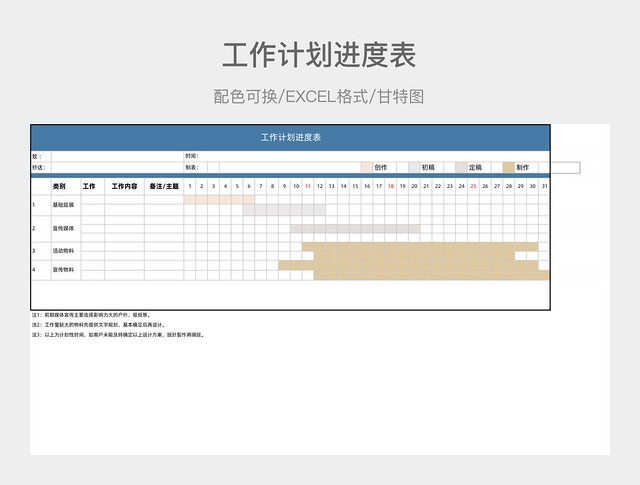Click the 定稿 bar in 宣传媒体 row
The width and height of the screenshot is (640, 485).
(355, 229)
